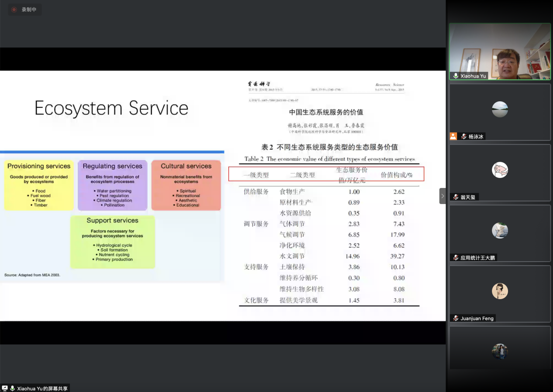Click the Juanjuan Feng name label
Screen dimensions: 553x392
click(x=477, y=318)
